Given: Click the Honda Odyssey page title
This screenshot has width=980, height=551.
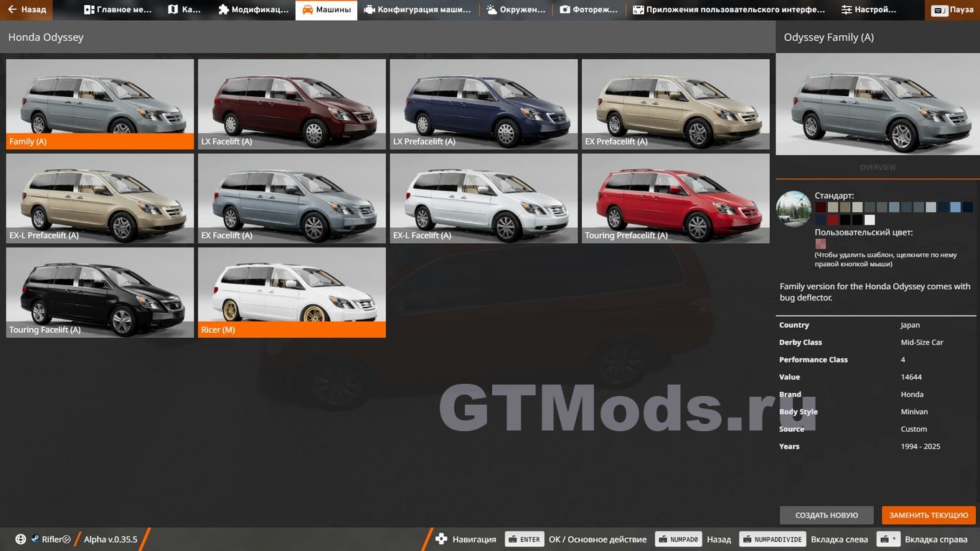Looking at the screenshot, I should (x=46, y=37).
